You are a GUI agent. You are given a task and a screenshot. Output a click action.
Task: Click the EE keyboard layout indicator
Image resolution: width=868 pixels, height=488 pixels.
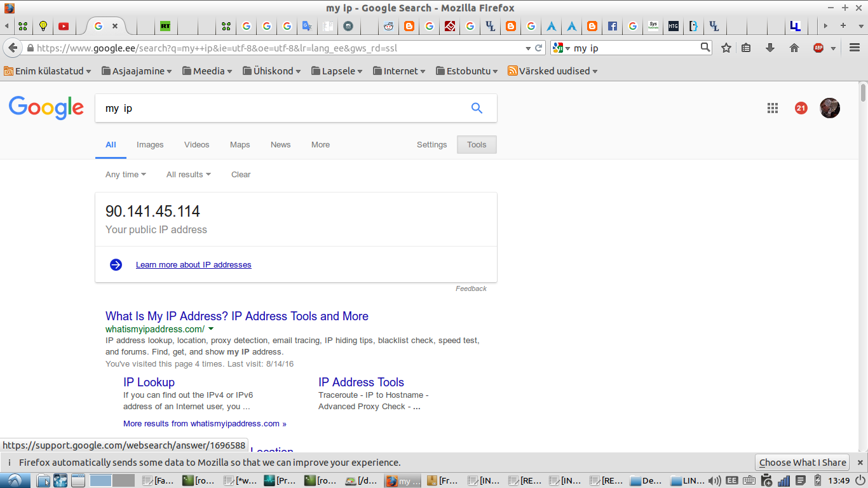pyautogui.click(x=732, y=481)
